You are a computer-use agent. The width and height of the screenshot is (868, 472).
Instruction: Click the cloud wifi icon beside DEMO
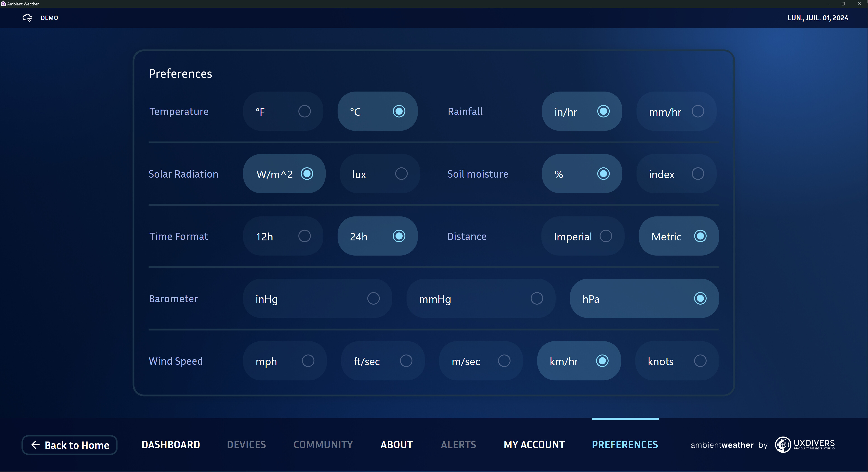28,18
